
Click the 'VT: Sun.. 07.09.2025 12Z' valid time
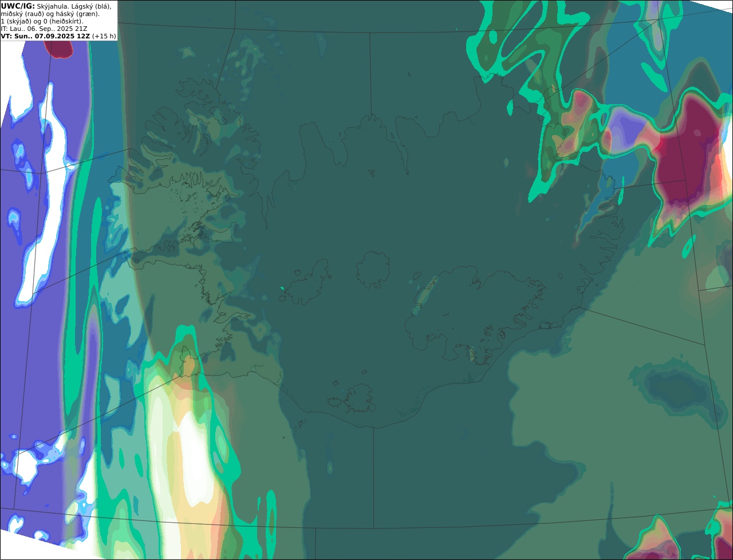tap(46, 36)
